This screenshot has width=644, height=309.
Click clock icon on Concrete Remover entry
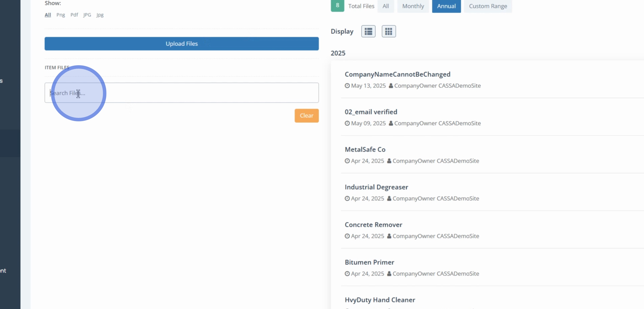tap(347, 236)
